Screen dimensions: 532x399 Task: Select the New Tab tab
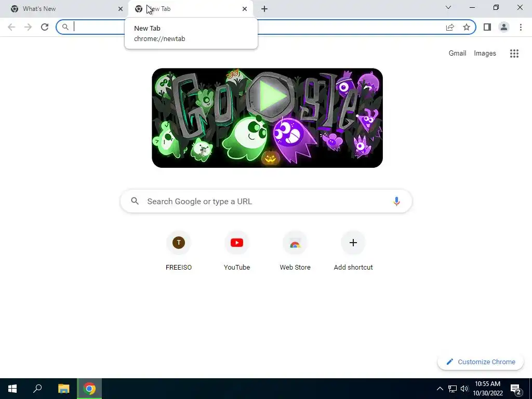click(191, 9)
